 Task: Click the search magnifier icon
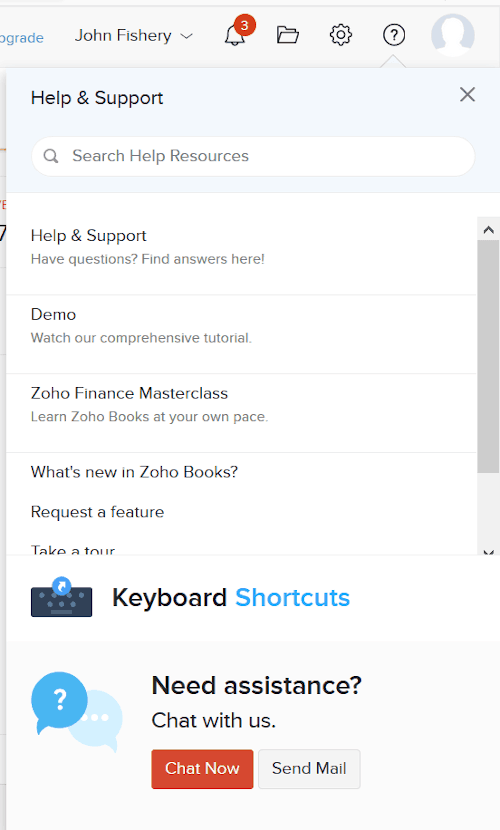(51, 156)
